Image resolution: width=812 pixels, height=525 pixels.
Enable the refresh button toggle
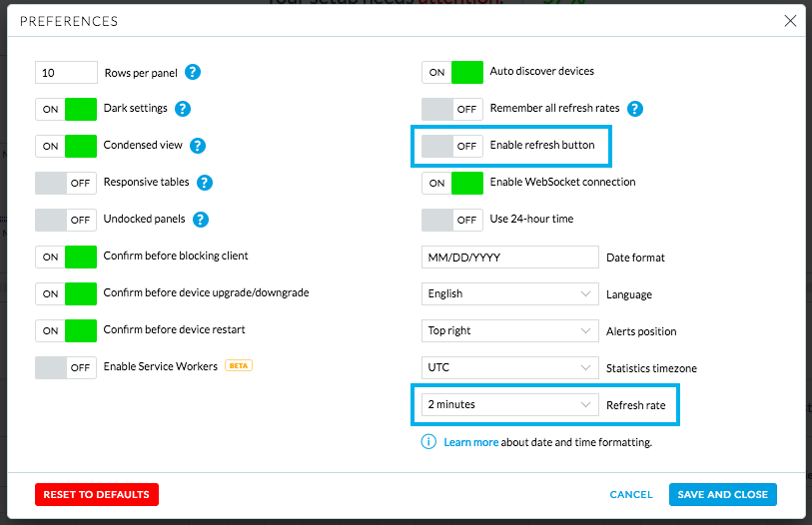[452, 146]
